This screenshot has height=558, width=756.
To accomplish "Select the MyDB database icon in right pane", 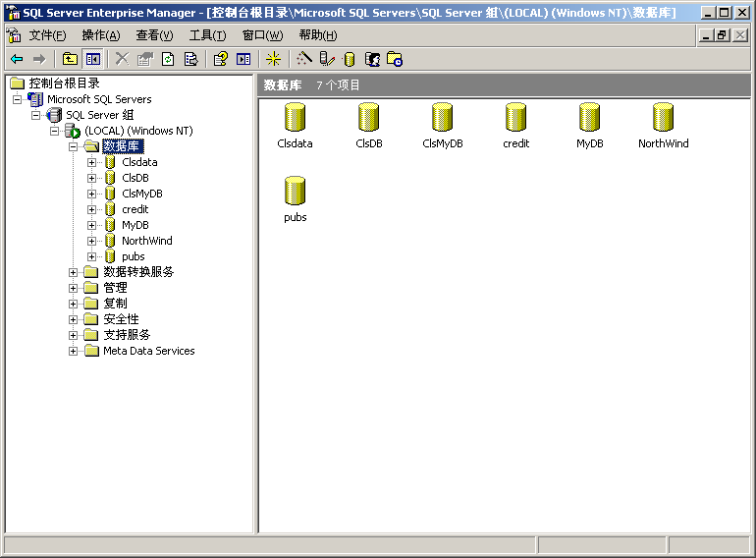I will (x=590, y=117).
